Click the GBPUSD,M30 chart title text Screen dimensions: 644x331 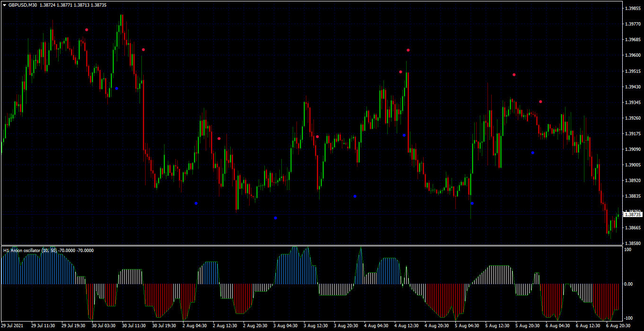(23, 5)
